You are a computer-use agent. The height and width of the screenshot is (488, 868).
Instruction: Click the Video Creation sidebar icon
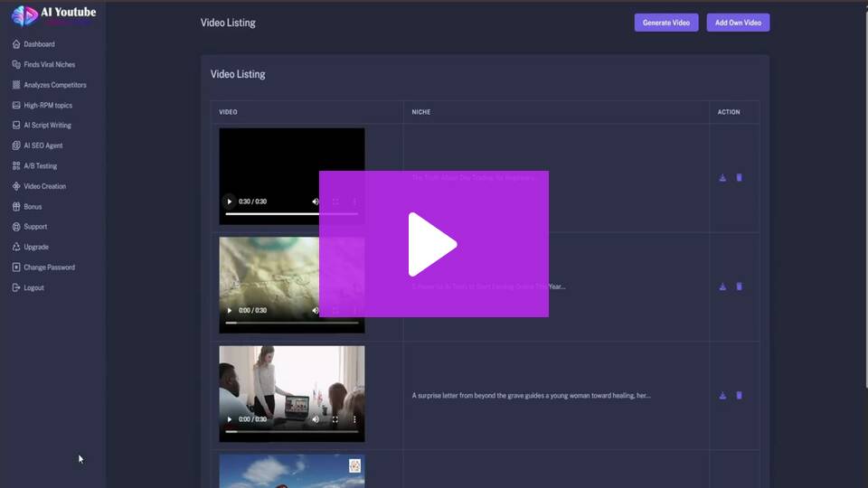click(x=16, y=186)
